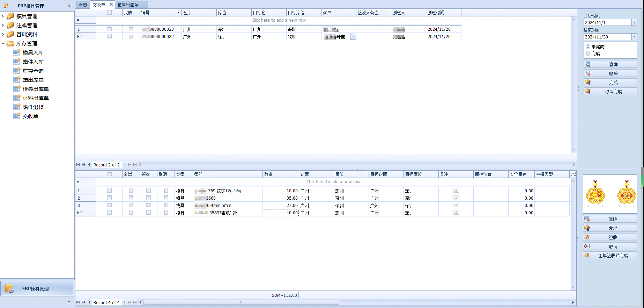
Task: Switch to the 主页 tab
Action: pos(83,5)
